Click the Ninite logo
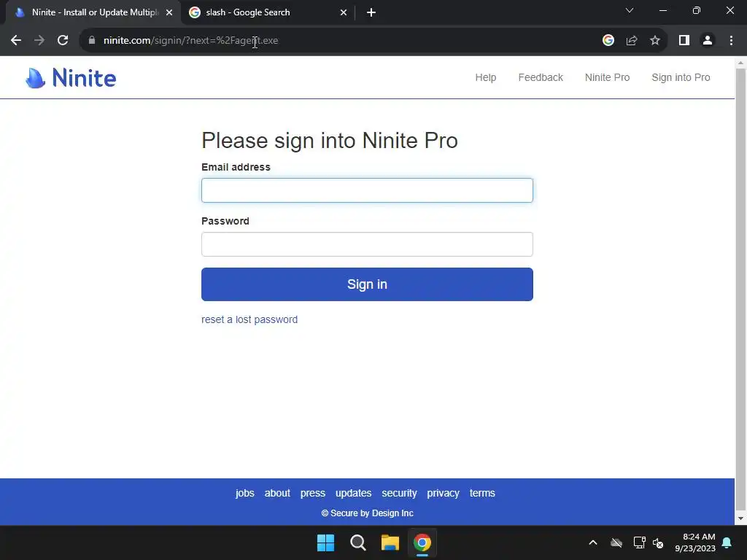Image resolution: width=747 pixels, height=560 pixels. coord(71,77)
